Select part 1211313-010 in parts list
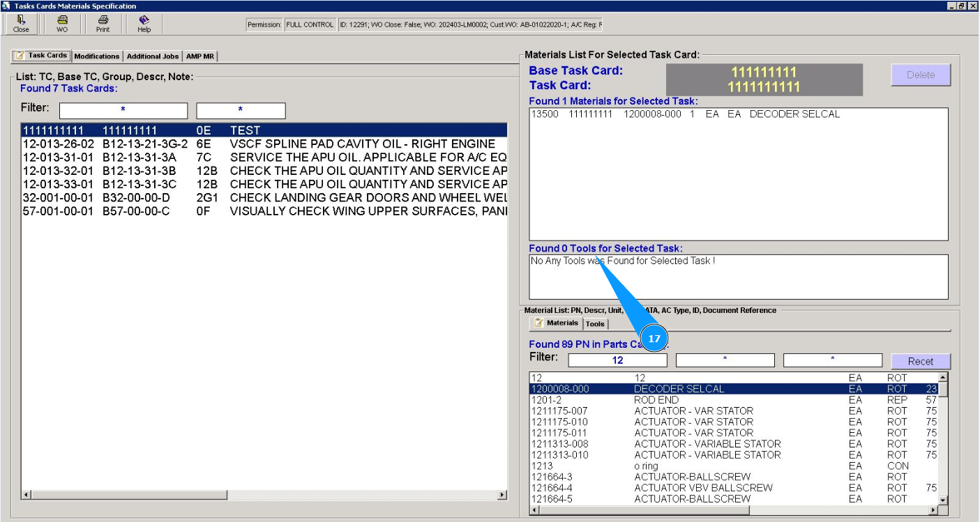The height and width of the screenshot is (522, 980). (x=734, y=455)
